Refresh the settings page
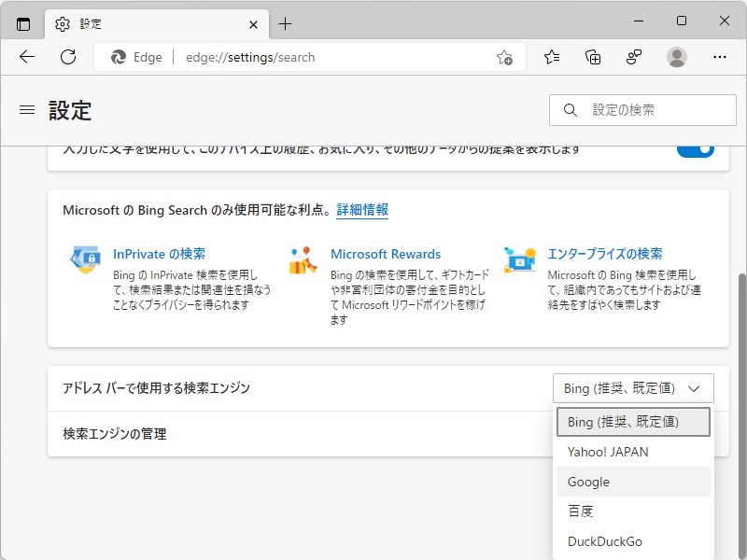This screenshot has width=747, height=560. tap(66, 57)
